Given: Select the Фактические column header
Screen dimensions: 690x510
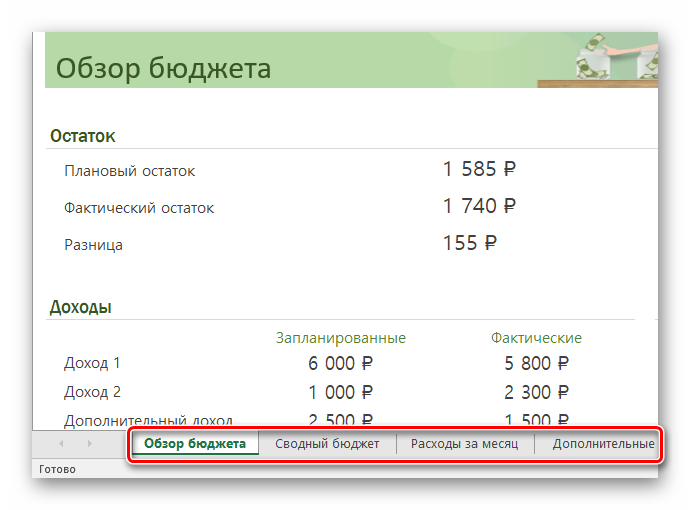Looking at the screenshot, I should [x=536, y=338].
